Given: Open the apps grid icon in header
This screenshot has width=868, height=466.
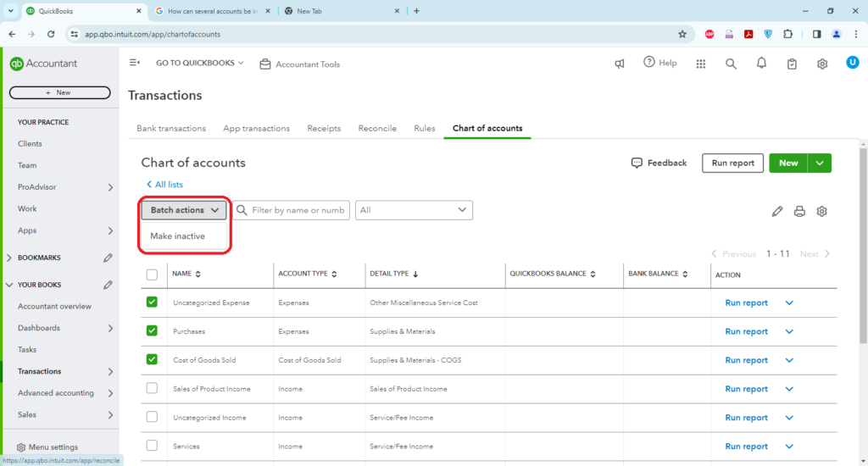Looking at the screenshot, I should (x=700, y=64).
